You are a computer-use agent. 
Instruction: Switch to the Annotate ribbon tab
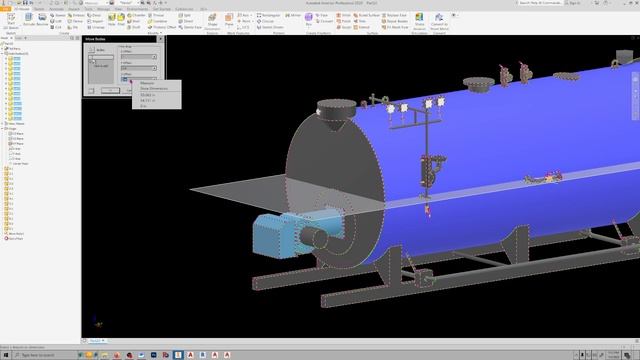[56, 9]
